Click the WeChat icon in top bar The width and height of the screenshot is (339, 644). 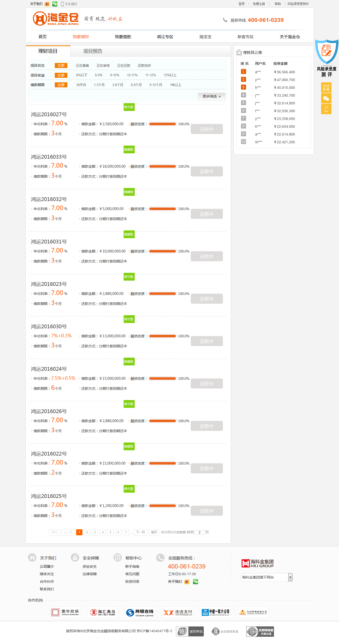pyautogui.click(x=55, y=4)
